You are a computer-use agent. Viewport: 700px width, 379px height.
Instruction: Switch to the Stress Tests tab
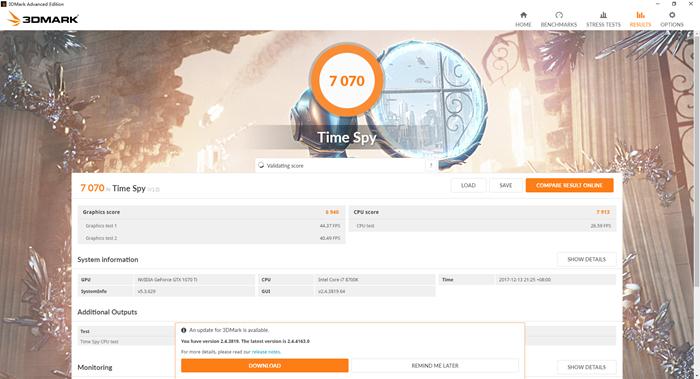(x=603, y=20)
